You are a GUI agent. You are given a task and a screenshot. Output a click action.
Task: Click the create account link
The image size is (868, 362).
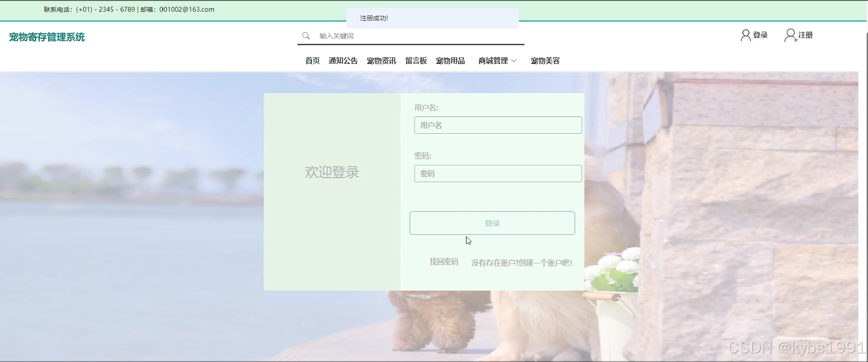[522, 263]
